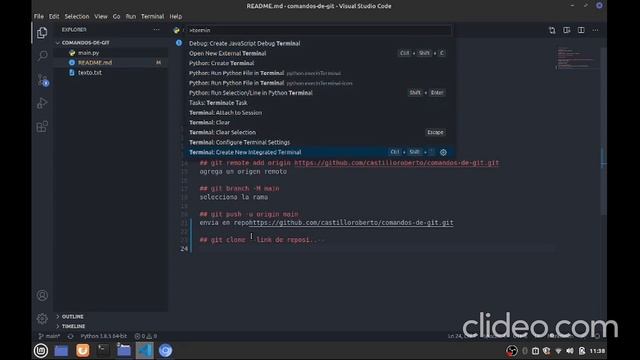This screenshot has width=640, height=360.
Task: Click the open changes icon in editor toolbar
Action: coord(552,30)
